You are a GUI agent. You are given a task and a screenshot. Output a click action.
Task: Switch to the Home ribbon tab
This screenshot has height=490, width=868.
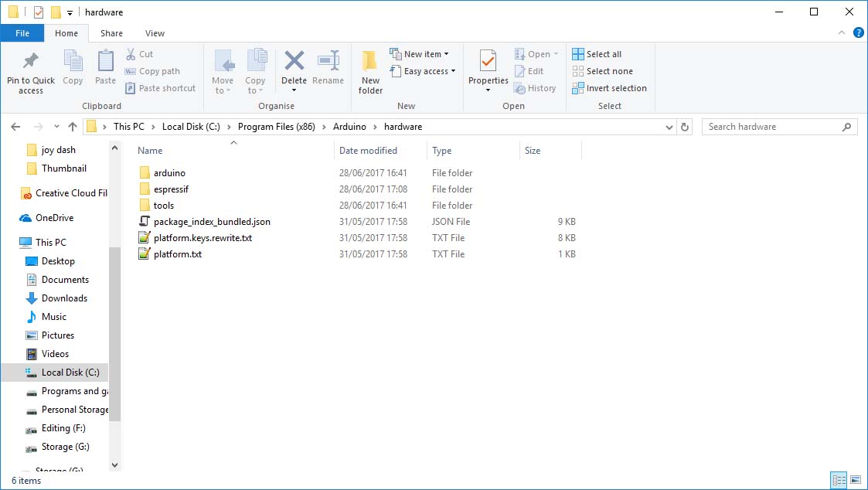coord(66,33)
